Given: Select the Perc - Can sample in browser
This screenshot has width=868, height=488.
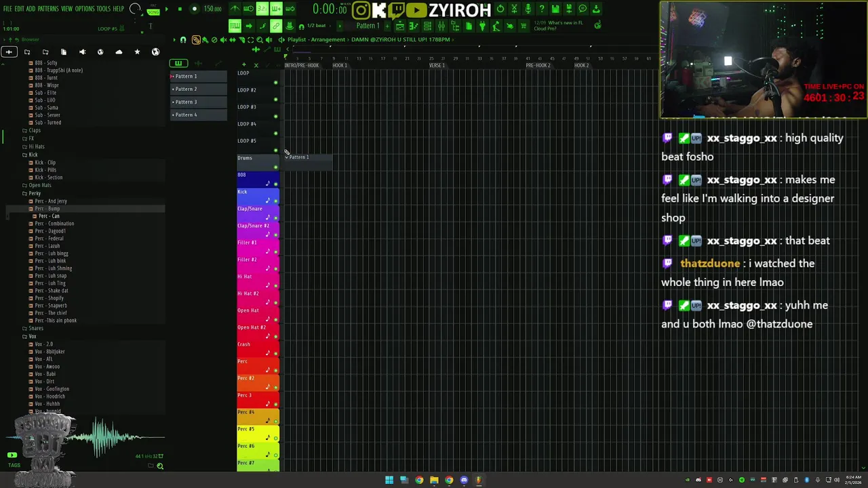Looking at the screenshot, I should click(x=49, y=216).
